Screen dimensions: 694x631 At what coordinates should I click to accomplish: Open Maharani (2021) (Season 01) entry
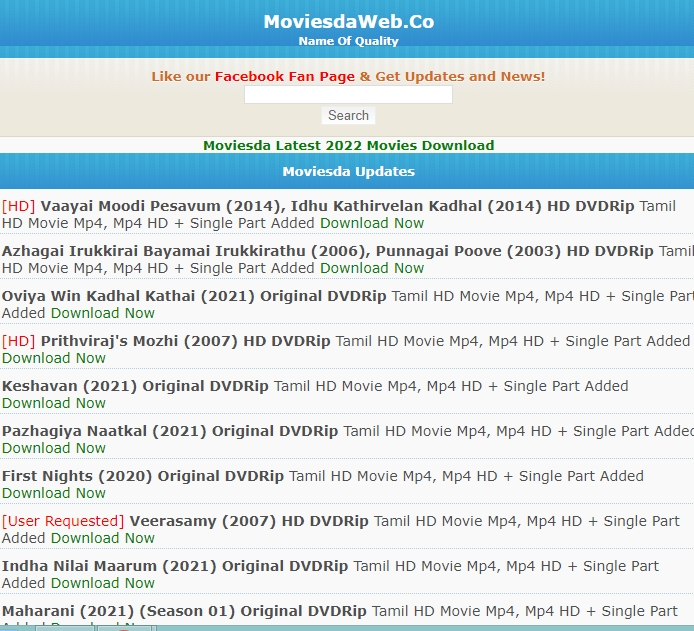pyautogui.click(x=184, y=612)
